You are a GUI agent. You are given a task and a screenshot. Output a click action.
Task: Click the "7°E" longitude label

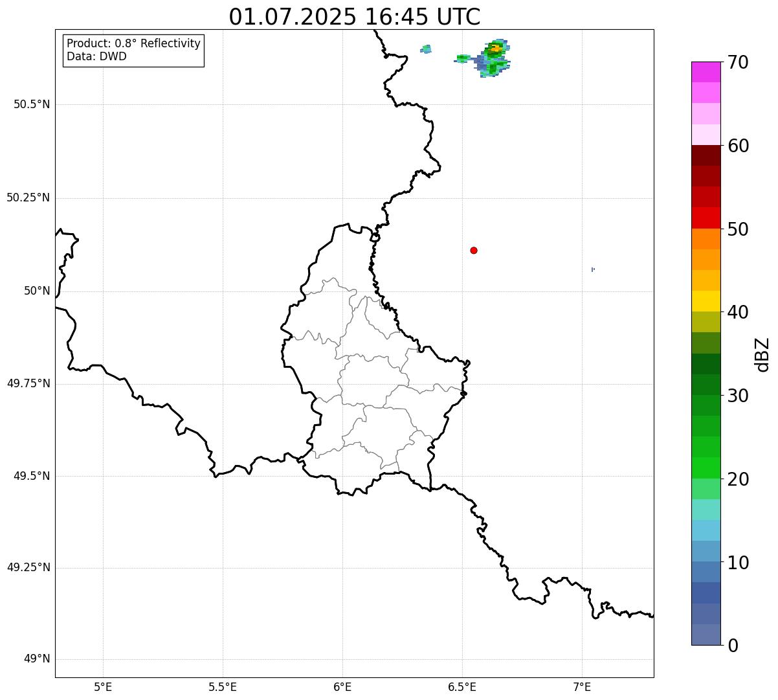tap(582, 686)
